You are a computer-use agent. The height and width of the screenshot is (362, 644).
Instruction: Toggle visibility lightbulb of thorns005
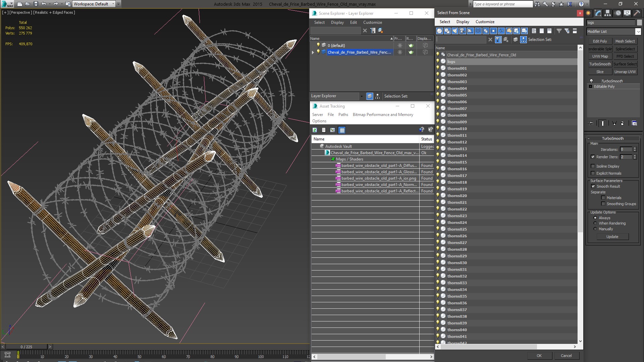438,95
